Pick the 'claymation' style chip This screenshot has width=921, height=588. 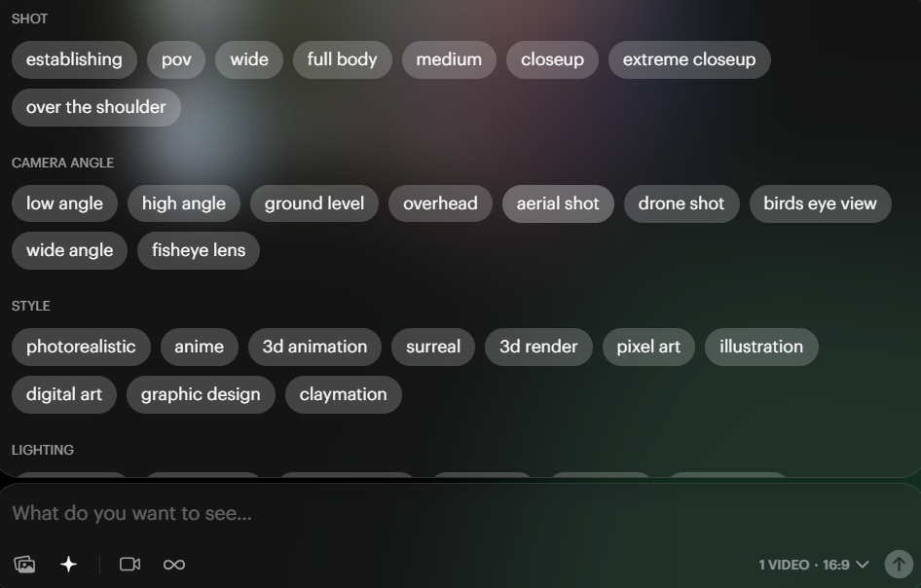point(343,394)
